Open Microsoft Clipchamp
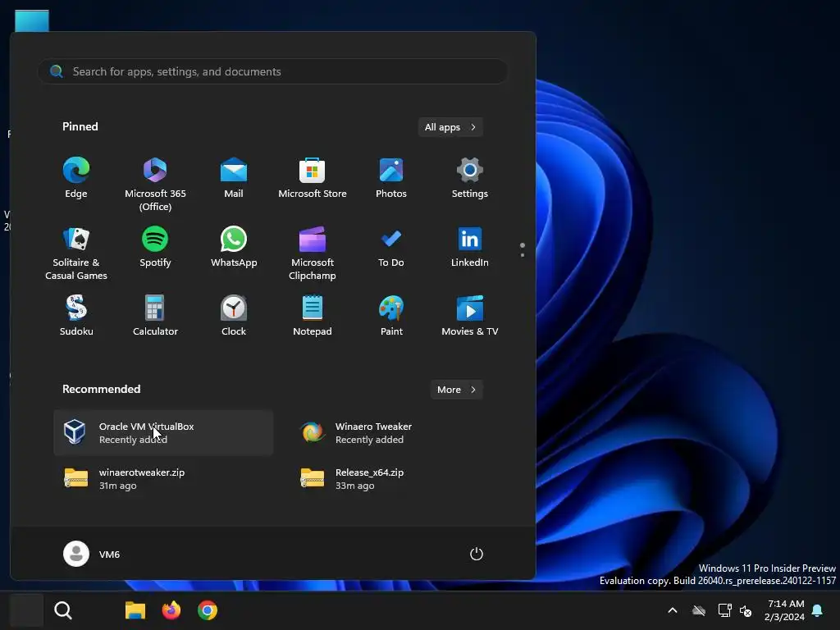840x630 pixels. pyautogui.click(x=313, y=253)
